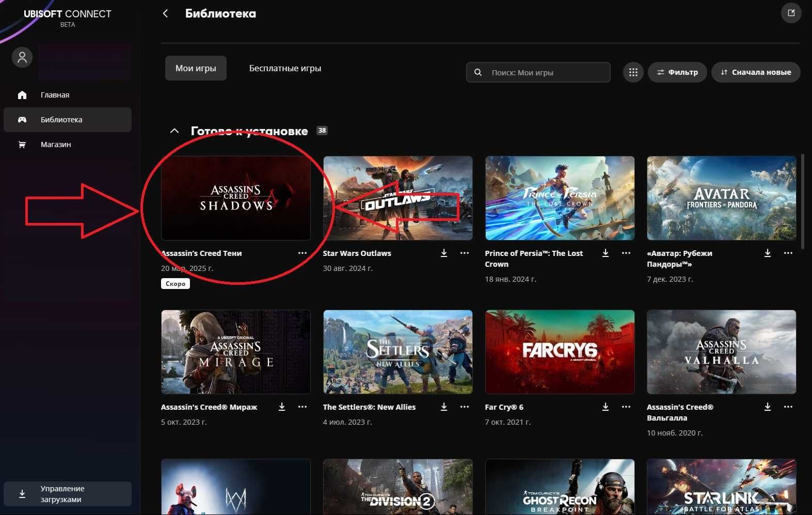This screenshot has width=812, height=515.
Task: Toggle the grid view layout button
Action: [x=633, y=72]
